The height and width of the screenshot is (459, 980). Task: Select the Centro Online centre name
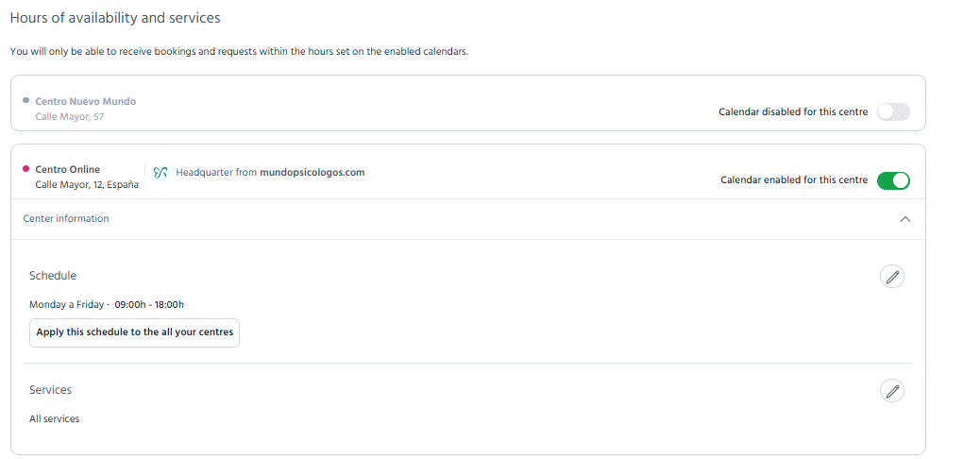coord(67,169)
